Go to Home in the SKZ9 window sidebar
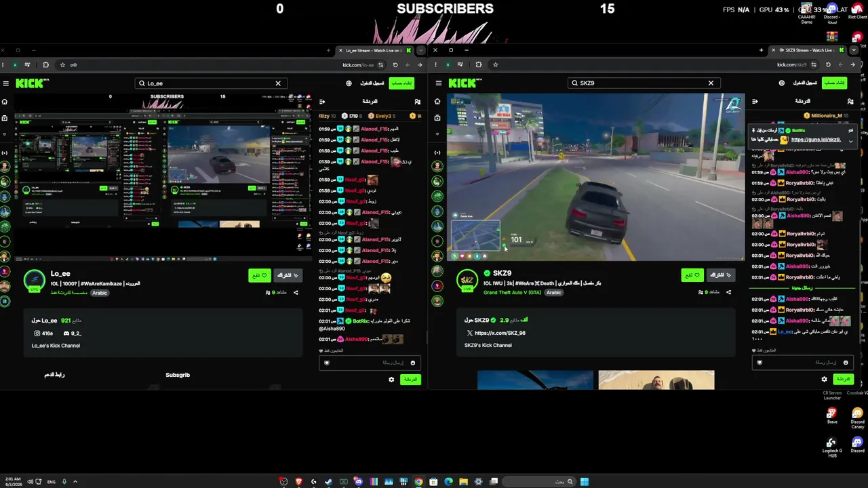This screenshot has width=868, height=488. 437,102
